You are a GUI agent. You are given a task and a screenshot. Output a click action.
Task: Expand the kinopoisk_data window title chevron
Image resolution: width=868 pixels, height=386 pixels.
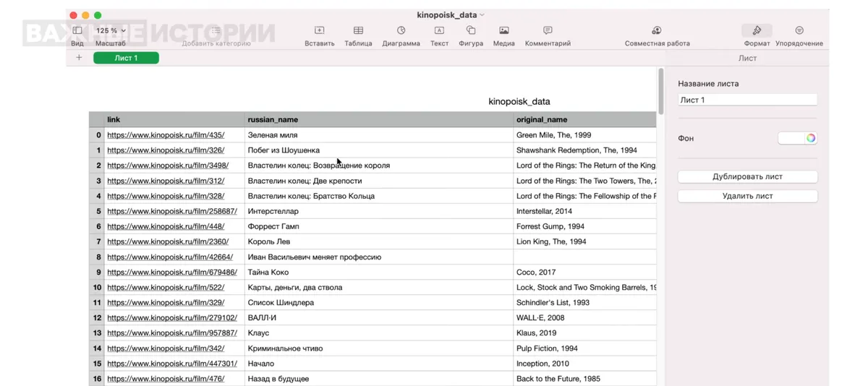click(482, 15)
